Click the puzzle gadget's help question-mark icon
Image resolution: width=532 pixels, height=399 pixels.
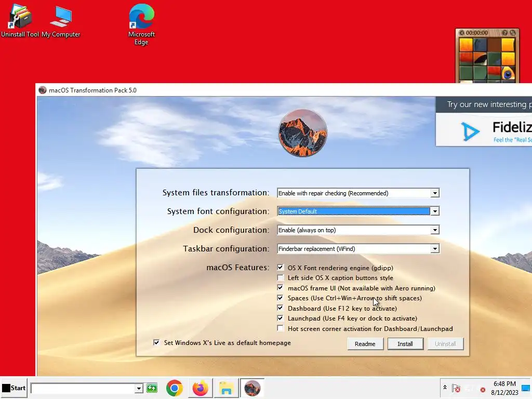tap(505, 33)
